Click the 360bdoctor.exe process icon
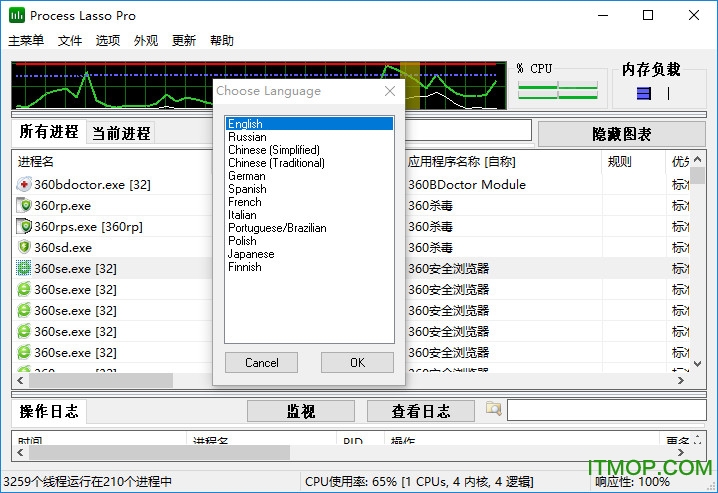 pyautogui.click(x=25, y=184)
